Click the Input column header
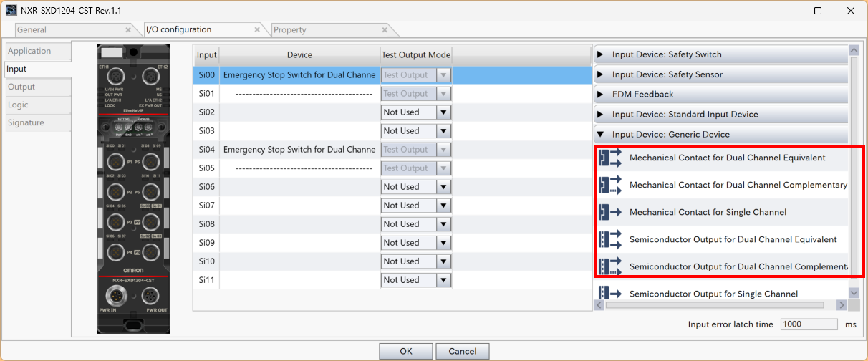This screenshot has width=868, height=361. coord(206,55)
